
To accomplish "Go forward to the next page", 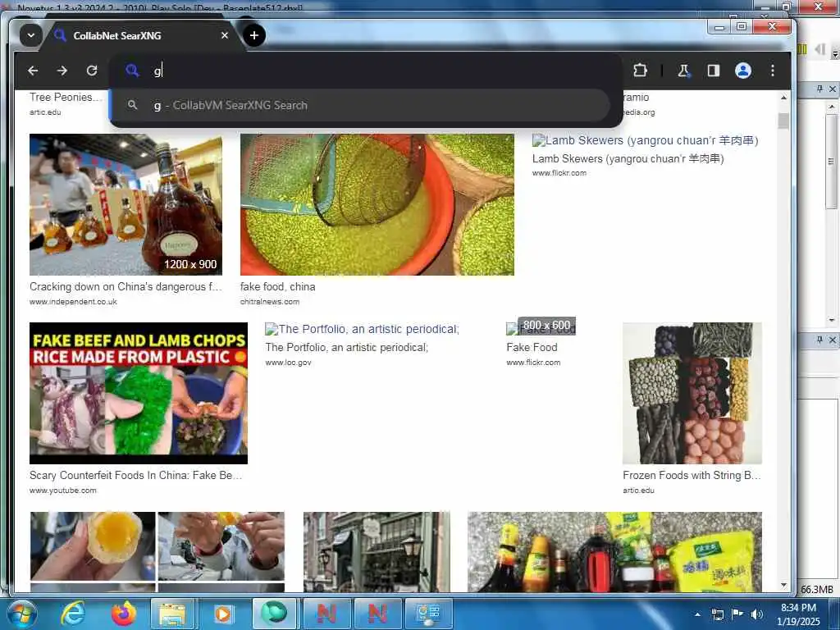I will [62, 71].
